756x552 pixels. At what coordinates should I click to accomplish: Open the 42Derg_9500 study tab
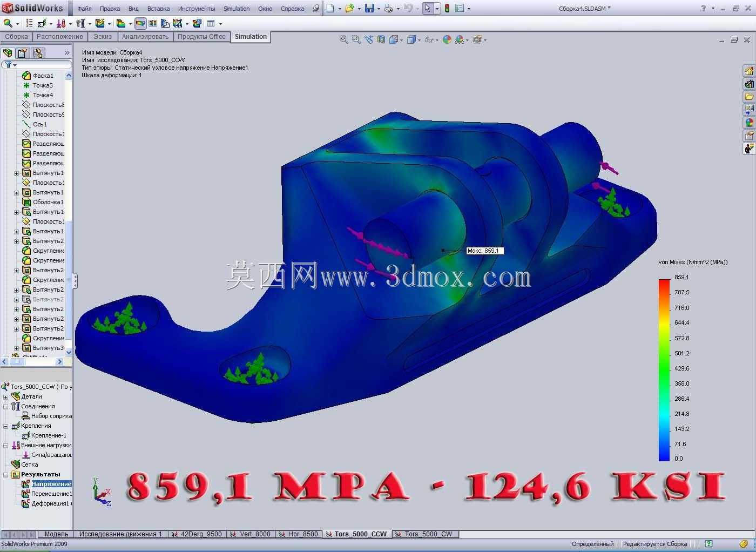click(198, 534)
